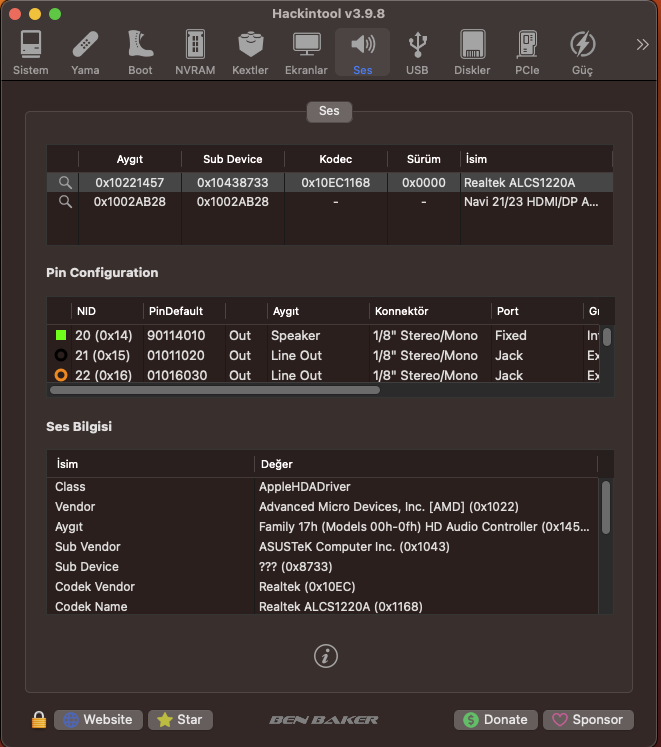Image resolution: width=661 pixels, height=747 pixels.
Task: Click the Donate button
Action: 496,719
